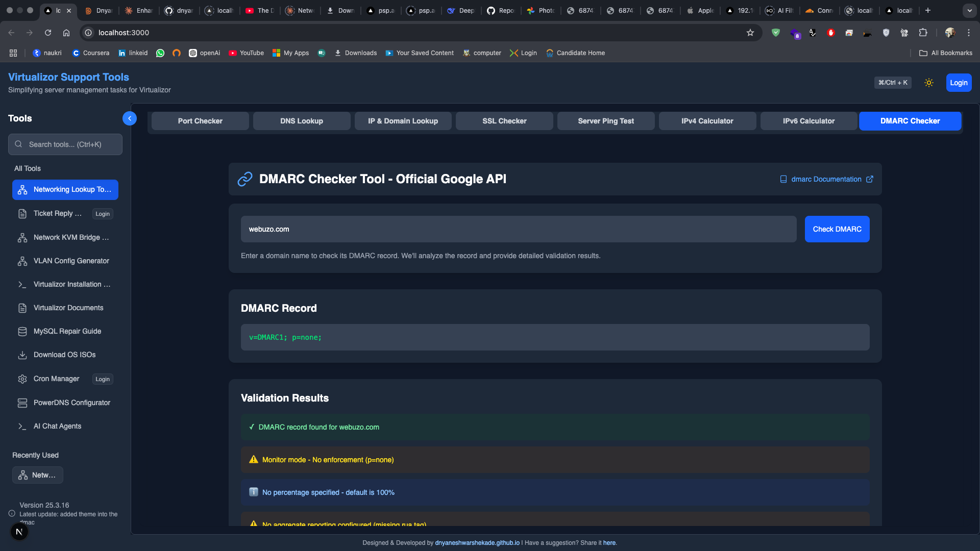Viewport: 980px width, 551px height.
Task: Open a new browser tab with plus
Action: pyautogui.click(x=928, y=10)
